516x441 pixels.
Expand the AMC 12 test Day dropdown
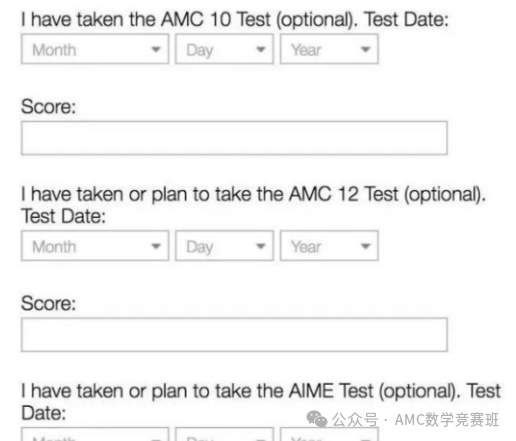click(224, 246)
